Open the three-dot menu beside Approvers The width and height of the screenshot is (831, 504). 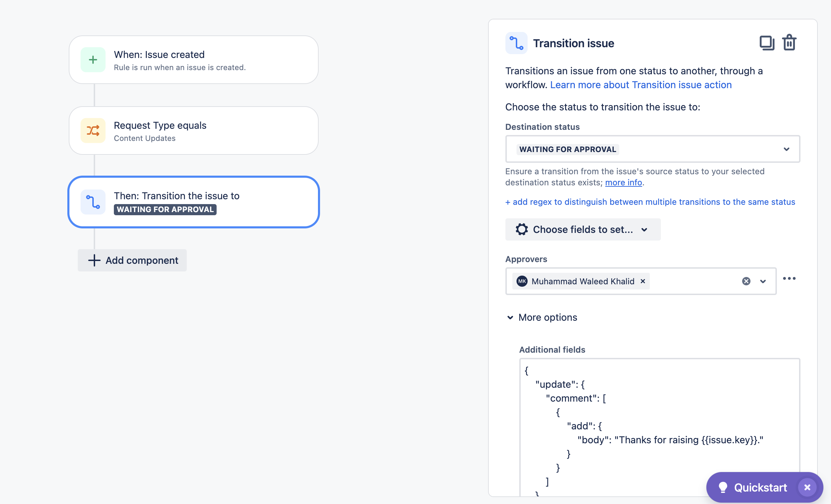[x=789, y=278]
